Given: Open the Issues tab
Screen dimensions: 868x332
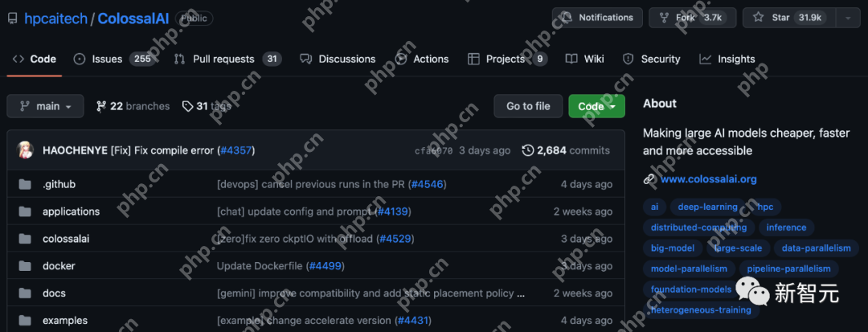Looking at the screenshot, I should point(116,59).
